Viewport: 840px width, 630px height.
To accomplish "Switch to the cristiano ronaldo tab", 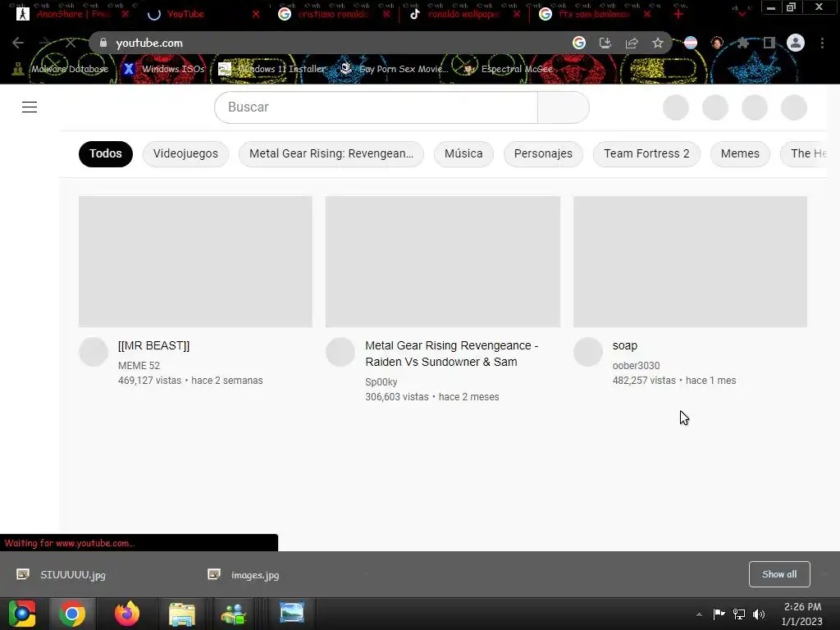I will pos(333,15).
